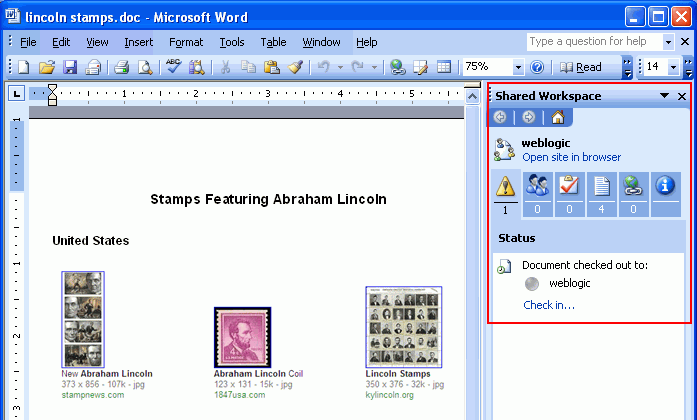
Task: Undo the last action
Action: pos(323,68)
